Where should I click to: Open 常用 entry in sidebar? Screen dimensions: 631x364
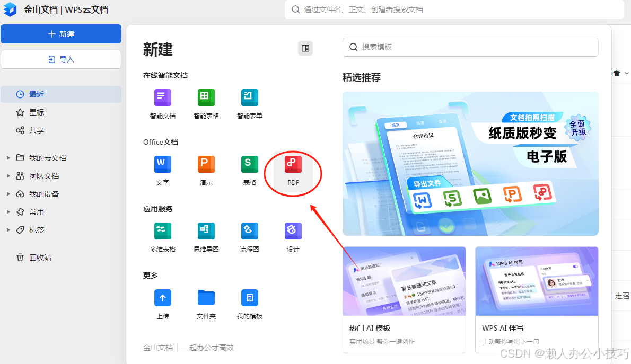click(36, 211)
